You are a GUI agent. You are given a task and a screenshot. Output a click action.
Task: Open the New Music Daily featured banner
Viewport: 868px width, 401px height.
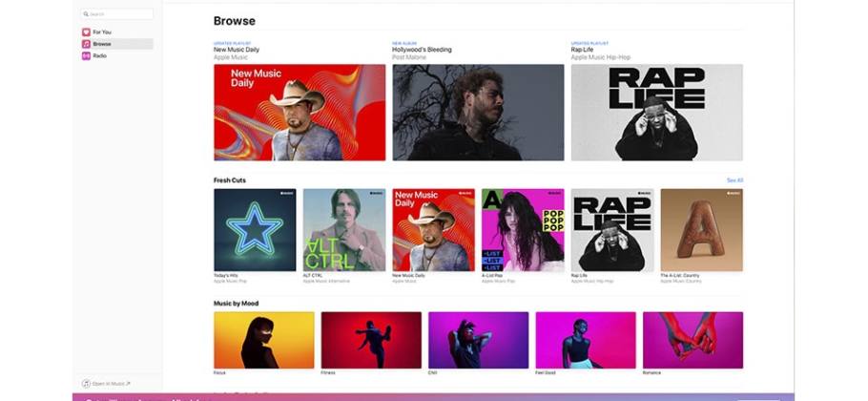pos(300,113)
